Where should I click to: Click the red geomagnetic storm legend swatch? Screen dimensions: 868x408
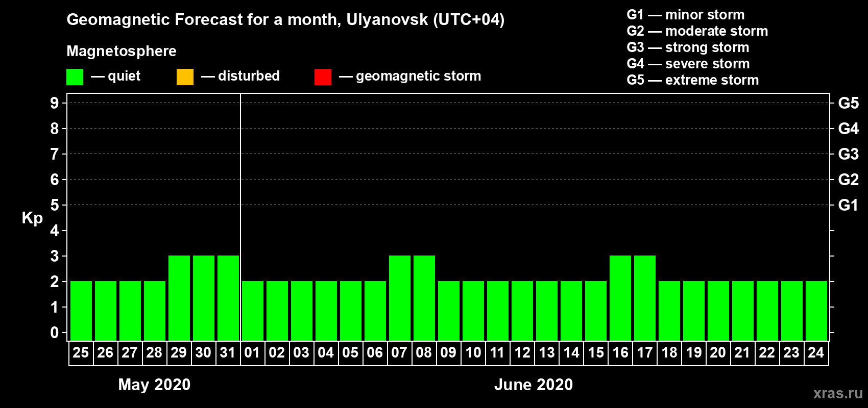coord(323,77)
